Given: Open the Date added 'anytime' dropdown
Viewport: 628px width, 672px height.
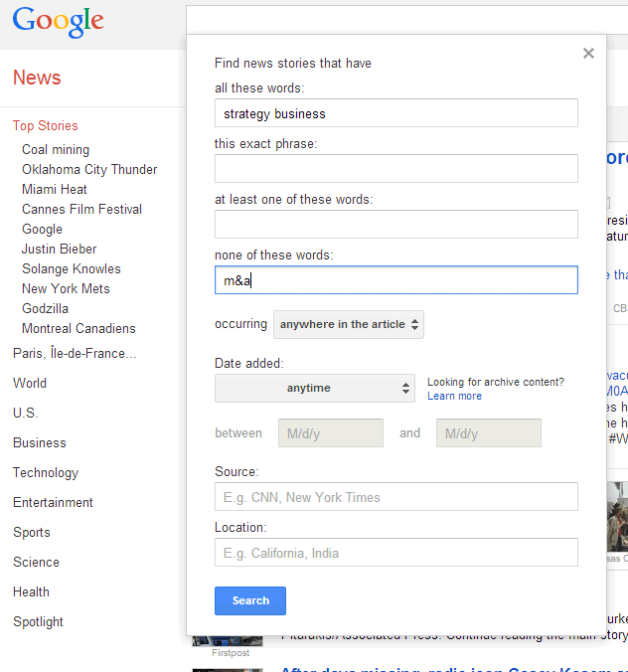Looking at the screenshot, I should pos(315,388).
